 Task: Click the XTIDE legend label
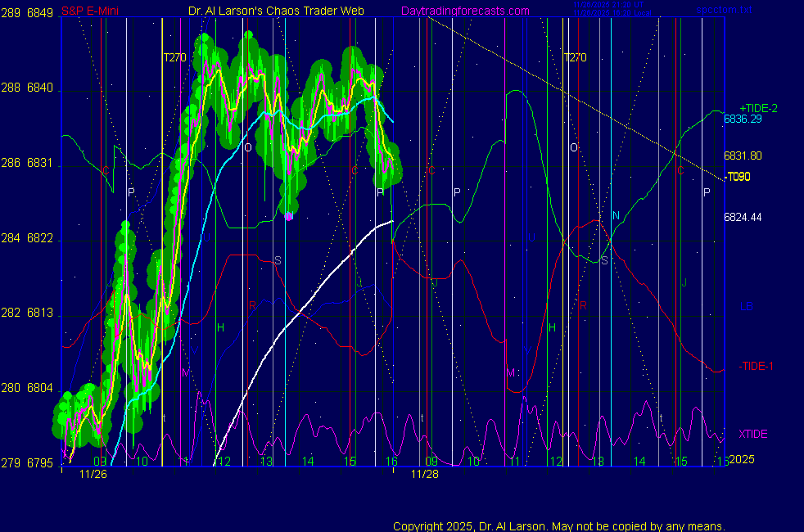[x=753, y=433]
